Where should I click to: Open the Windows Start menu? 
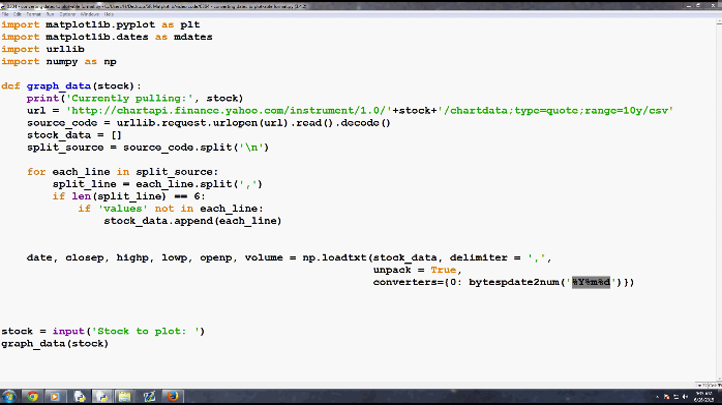pos(9,397)
